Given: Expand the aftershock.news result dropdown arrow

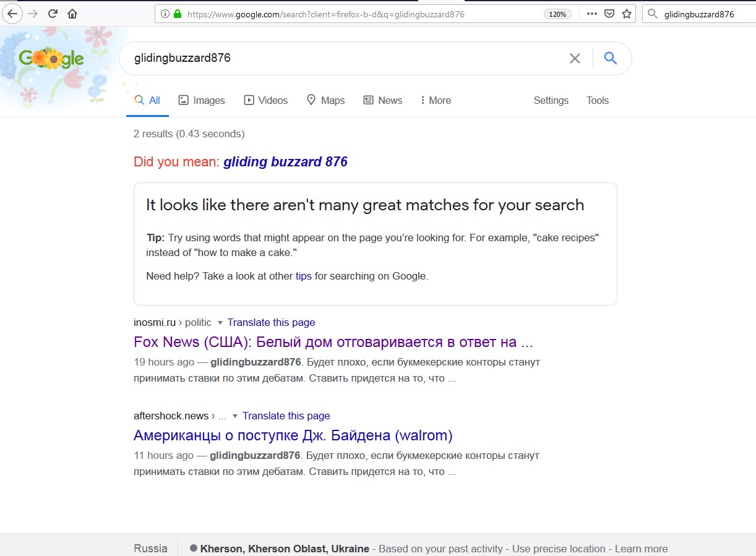Looking at the screenshot, I should click(x=235, y=416).
